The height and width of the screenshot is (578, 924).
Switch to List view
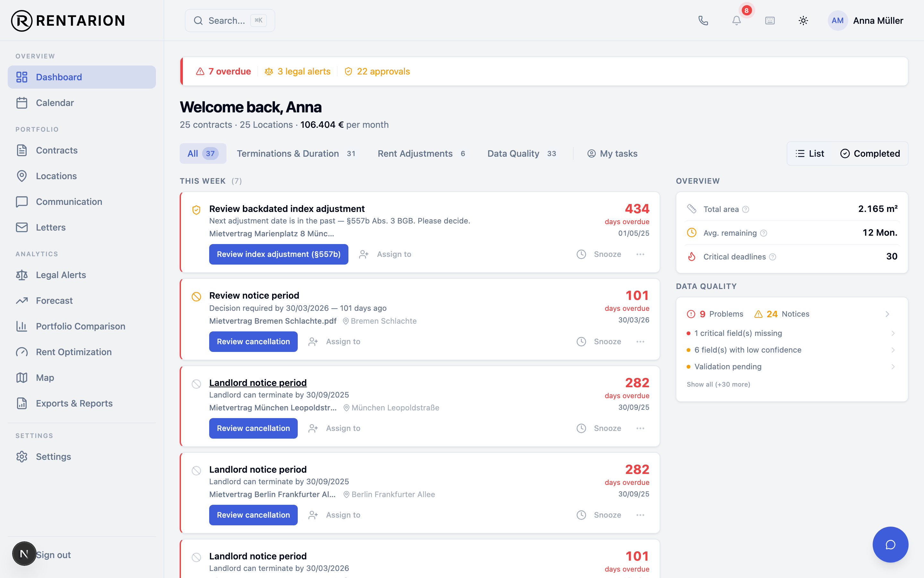point(809,154)
